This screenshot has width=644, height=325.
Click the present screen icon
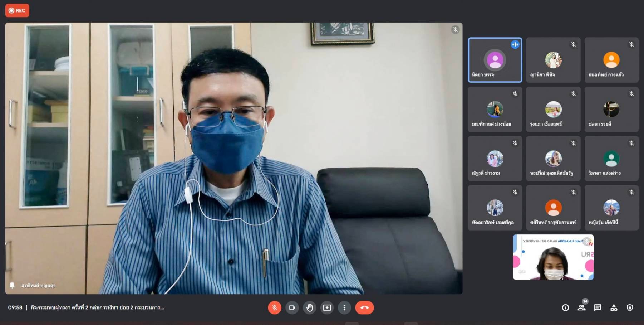click(327, 307)
